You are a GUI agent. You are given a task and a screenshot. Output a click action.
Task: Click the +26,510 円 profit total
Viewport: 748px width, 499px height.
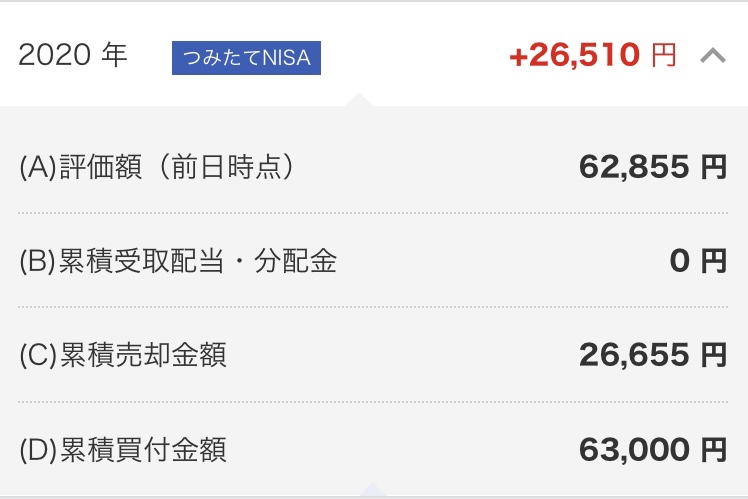tap(593, 55)
